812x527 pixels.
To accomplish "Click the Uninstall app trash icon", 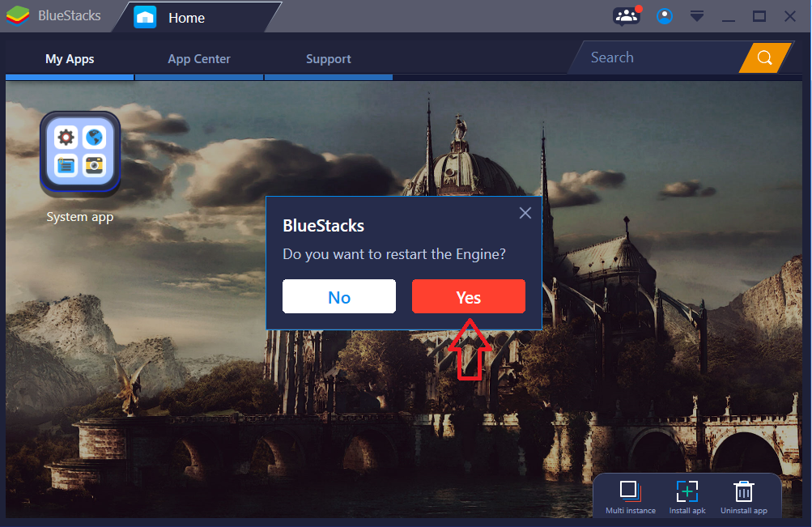I will (744, 498).
